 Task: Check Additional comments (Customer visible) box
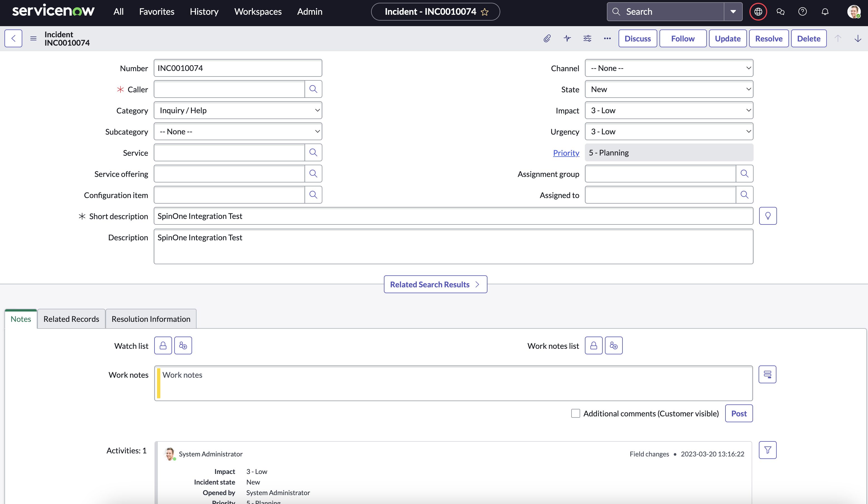point(576,413)
